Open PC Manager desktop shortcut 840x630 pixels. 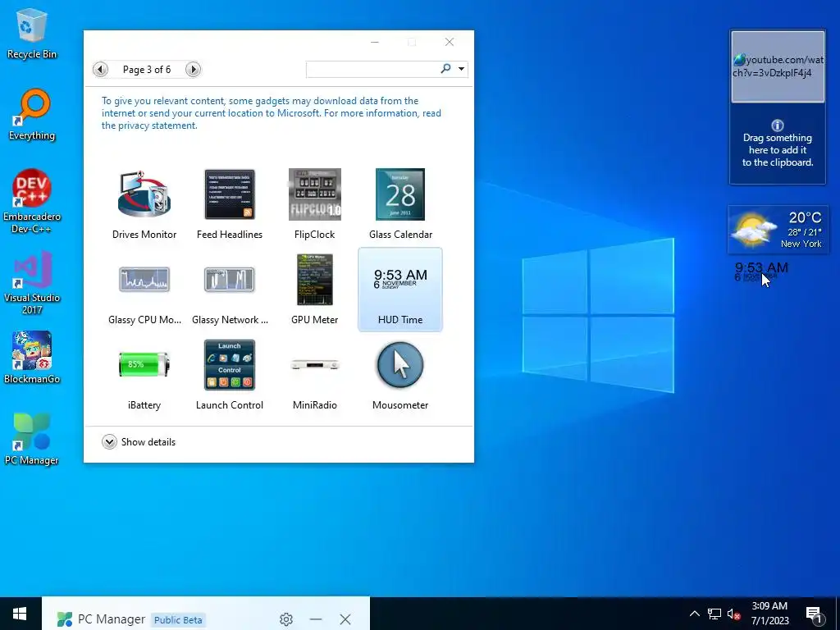click(32, 440)
